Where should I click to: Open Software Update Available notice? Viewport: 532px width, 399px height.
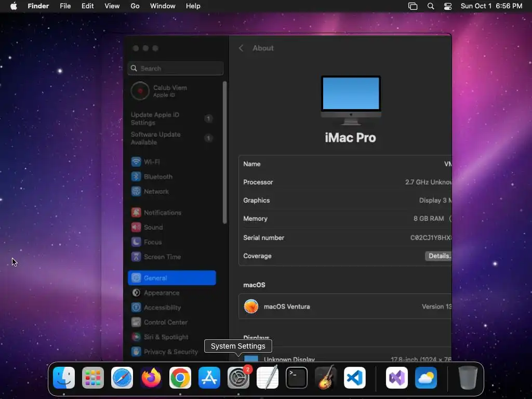coord(172,138)
